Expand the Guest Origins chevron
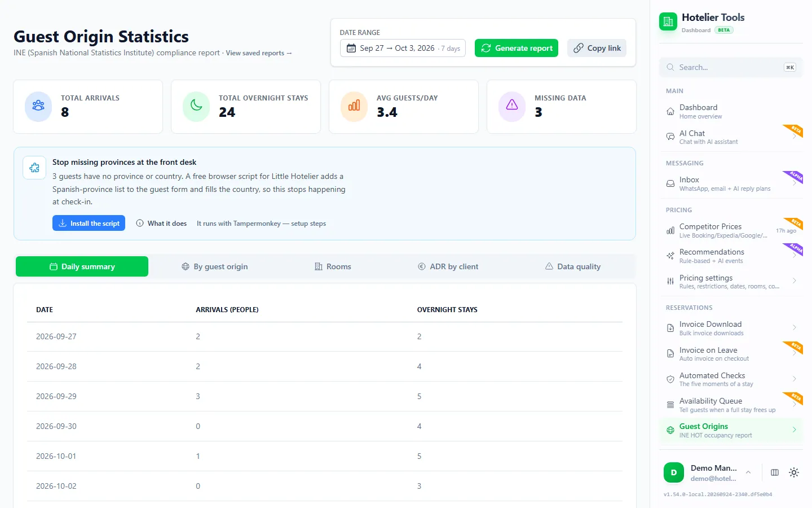Screen dimensions: 812x508 [794, 430]
